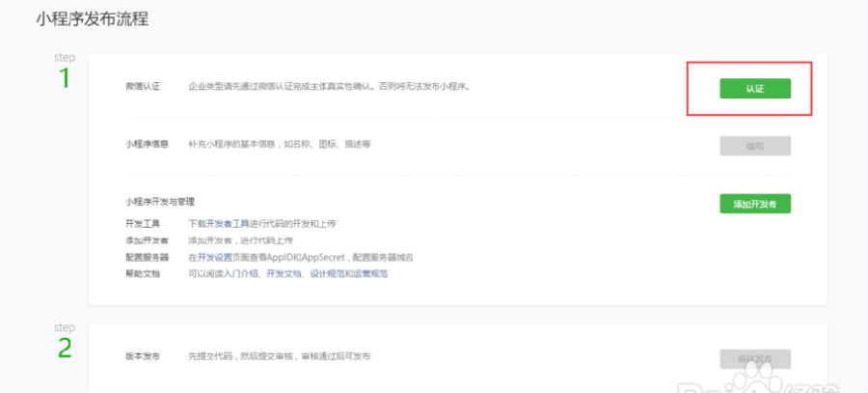This screenshot has height=393, width=868.
Task: Click the grey 填写 button
Action: [755, 147]
